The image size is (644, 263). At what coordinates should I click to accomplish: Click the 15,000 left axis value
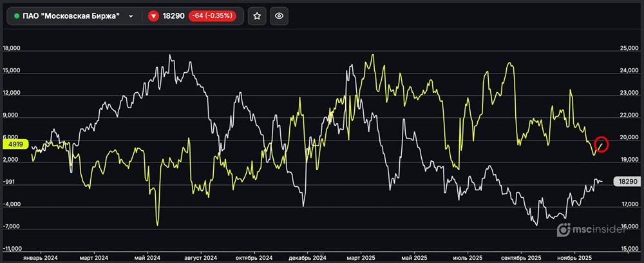(11, 70)
